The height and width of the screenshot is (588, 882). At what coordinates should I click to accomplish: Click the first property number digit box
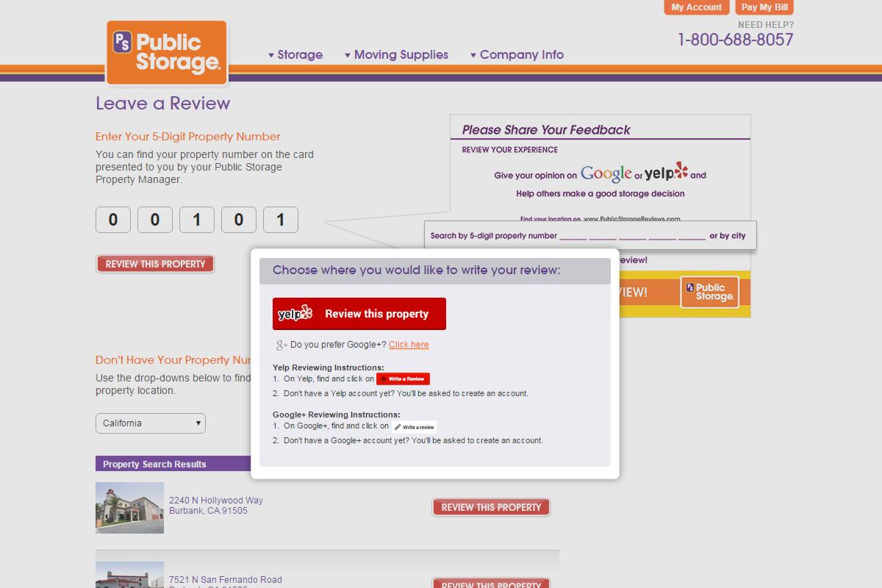113,219
